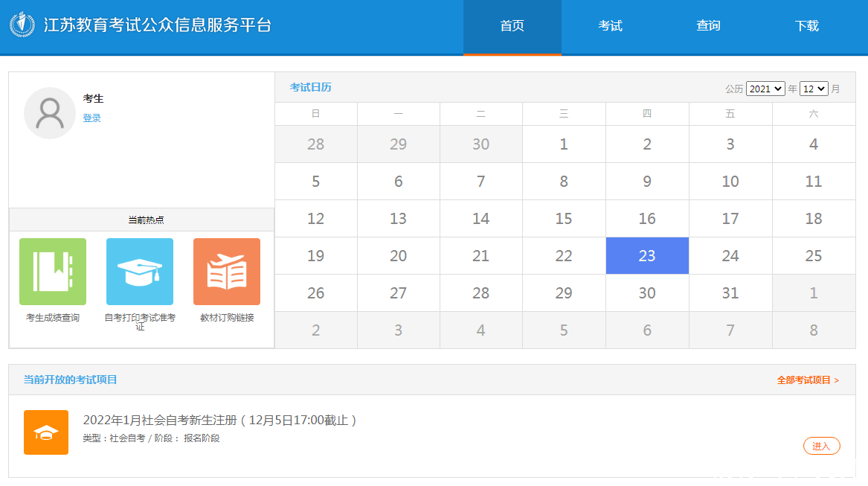This screenshot has height=486, width=868.
Task: Select the highlighted date 23 on calendar
Action: [x=647, y=255]
